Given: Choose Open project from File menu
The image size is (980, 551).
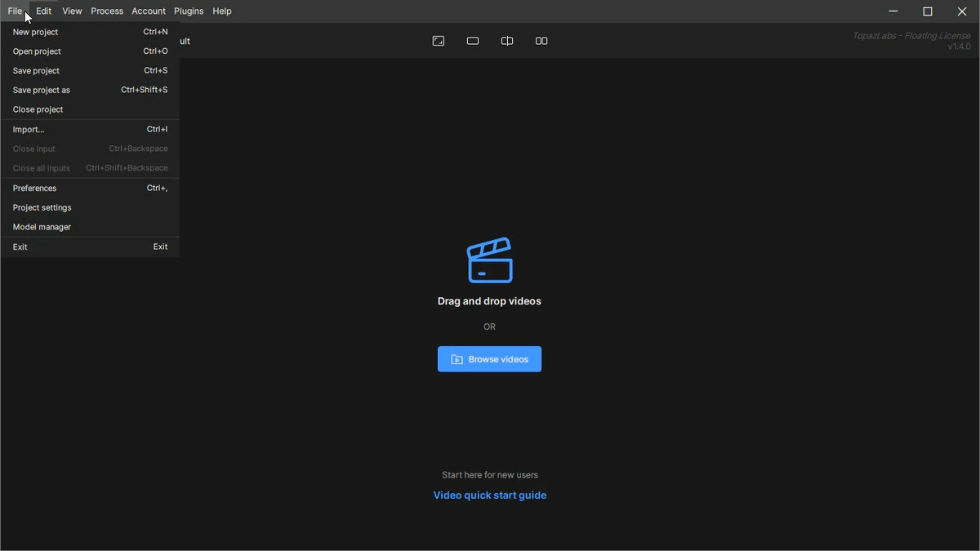Looking at the screenshot, I should (90, 51).
